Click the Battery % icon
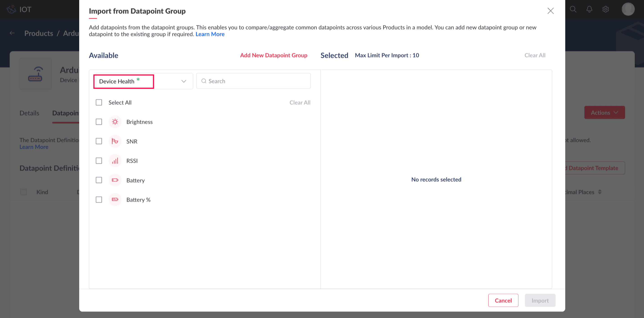Image resolution: width=644 pixels, height=318 pixels. point(115,199)
